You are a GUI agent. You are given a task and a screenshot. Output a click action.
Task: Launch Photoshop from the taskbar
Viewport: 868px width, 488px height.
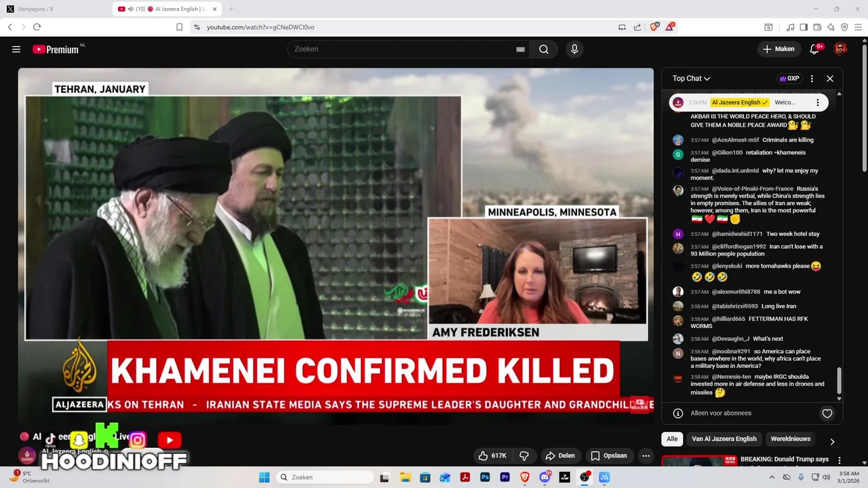tap(485, 477)
